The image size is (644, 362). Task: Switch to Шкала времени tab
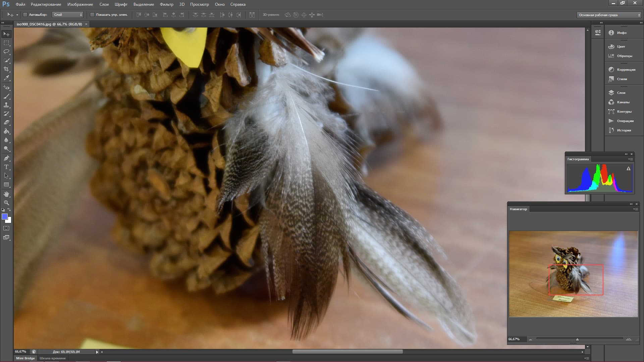click(x=52, y=358)
